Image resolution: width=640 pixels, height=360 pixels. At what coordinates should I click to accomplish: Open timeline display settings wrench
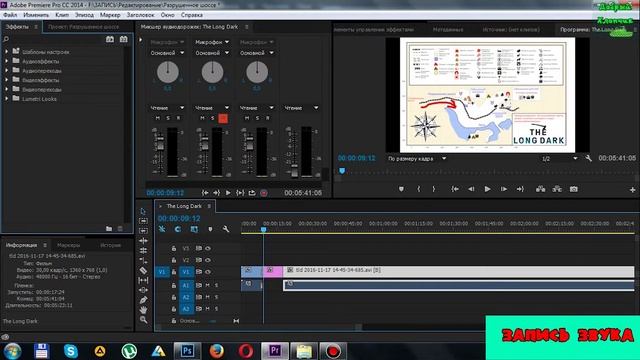[x=226, y=229]
